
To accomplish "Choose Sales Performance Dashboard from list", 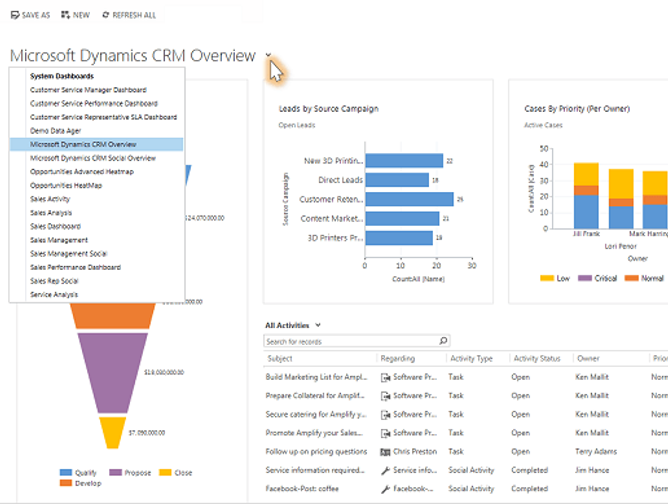I will 89,268.
